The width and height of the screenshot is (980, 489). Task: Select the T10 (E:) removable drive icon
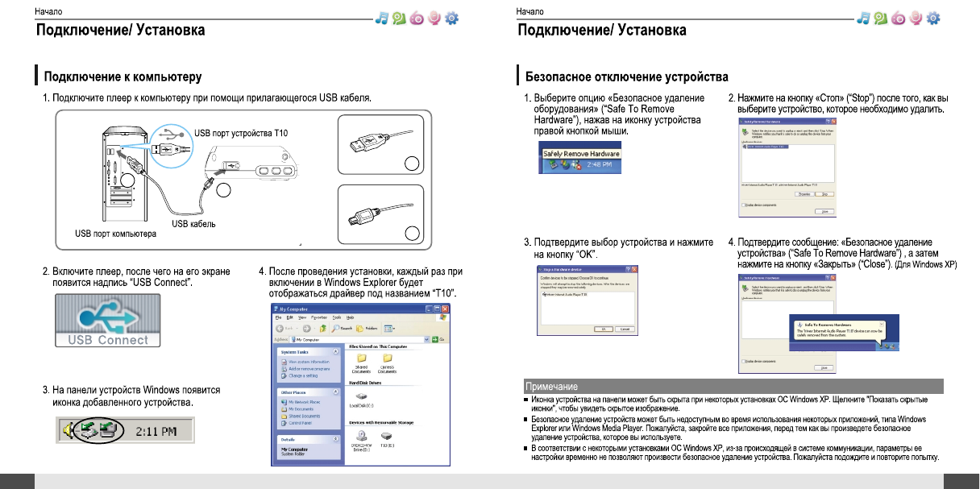(387, 436)
